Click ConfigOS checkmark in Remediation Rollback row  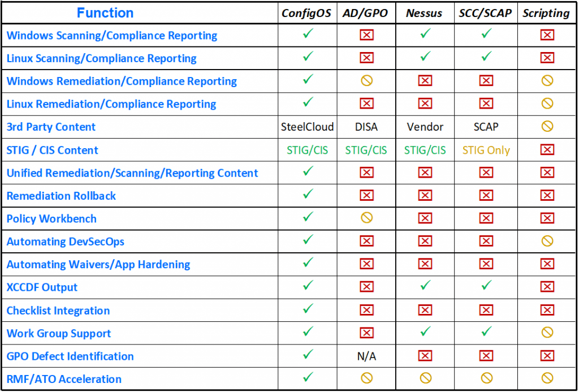(x=308, y=195)
